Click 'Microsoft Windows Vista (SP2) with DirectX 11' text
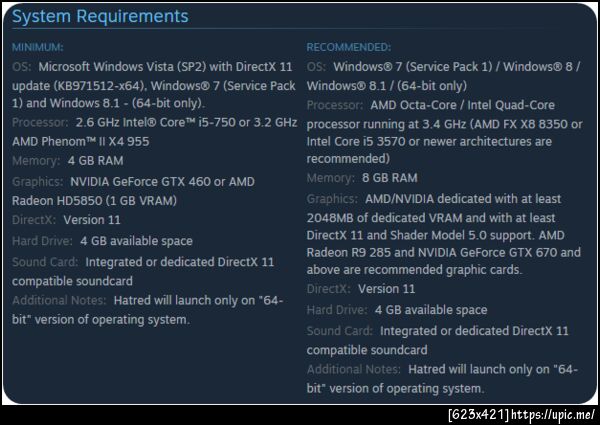Image resolution: width=600 pixels, height=425 pixels. point(165,67)
